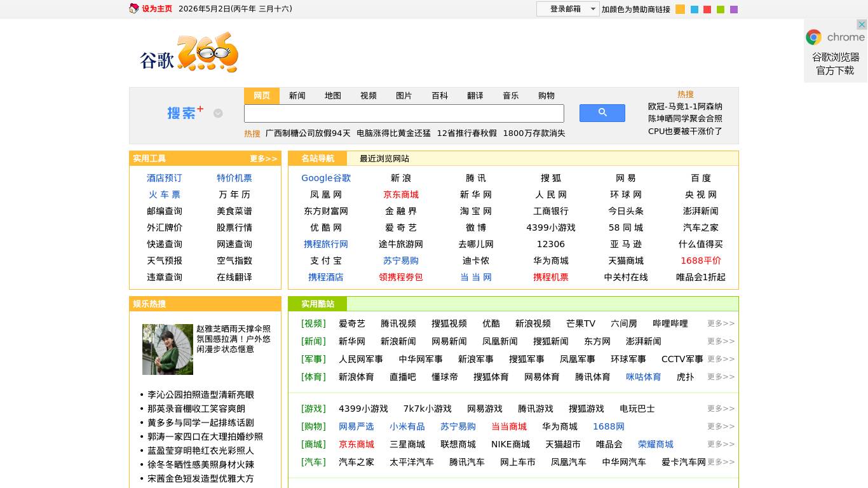This screenshot has height=488, width=868.
Task: Click hot search 广西制糖公司放假94天
Action: point(308,133)
